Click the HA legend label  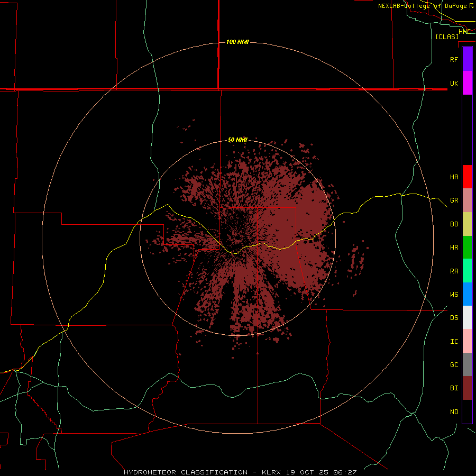pos(454,177)
